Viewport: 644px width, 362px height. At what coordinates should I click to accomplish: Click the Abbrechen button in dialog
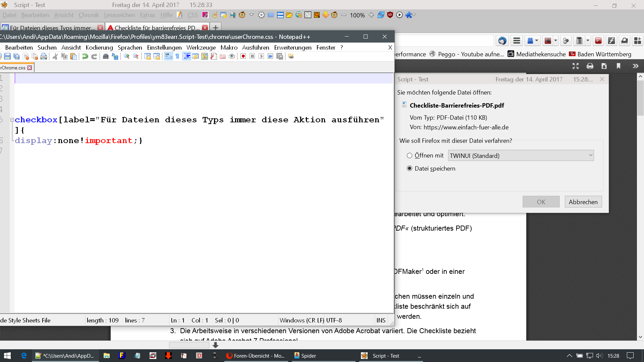point(583,202)
